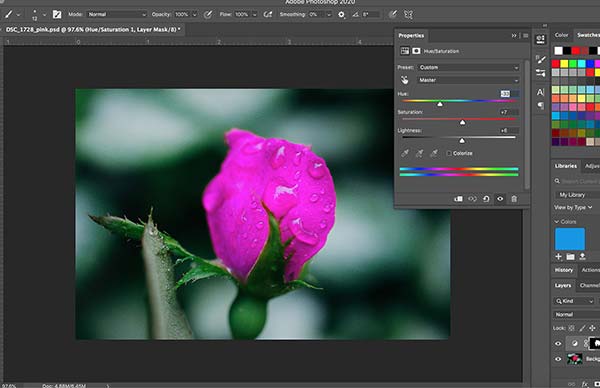Screen dimensions: 600x388
Task: Select the blue library color swatch
Action: pyautogui.click(x=570, y=239)
